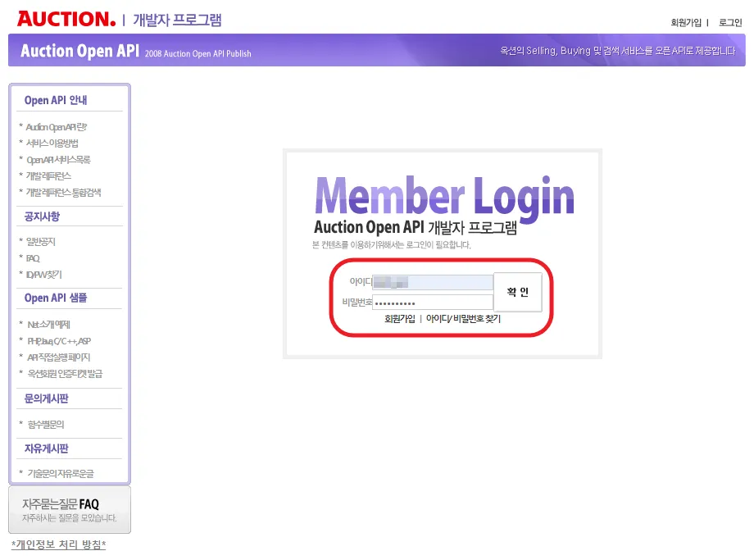
Task: Open the Open API 안내 menu heading
Action: click(56, 100)
